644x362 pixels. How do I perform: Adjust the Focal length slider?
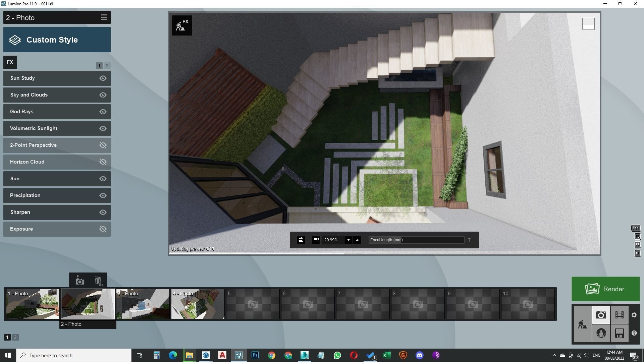coord(416,240)
